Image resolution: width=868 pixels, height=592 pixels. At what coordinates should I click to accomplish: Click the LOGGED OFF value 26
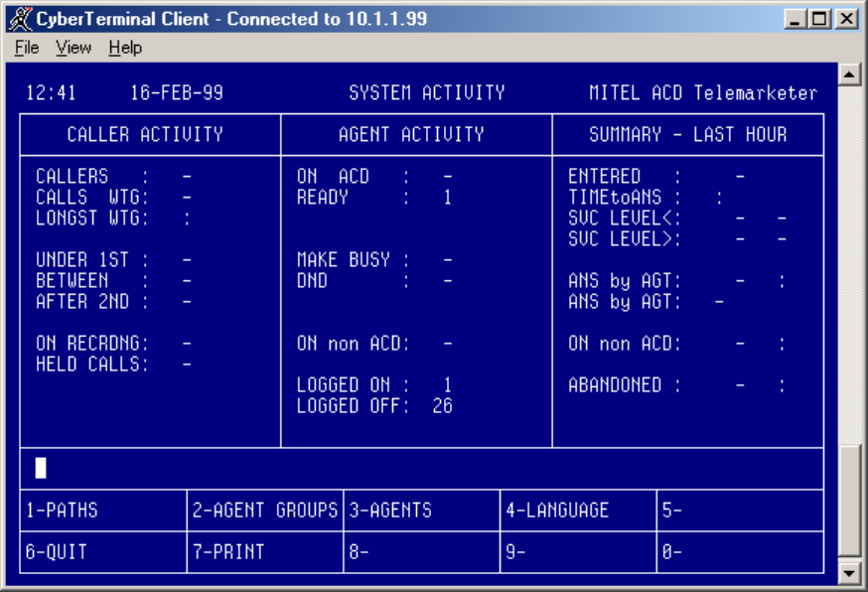(x=442, y=406)
